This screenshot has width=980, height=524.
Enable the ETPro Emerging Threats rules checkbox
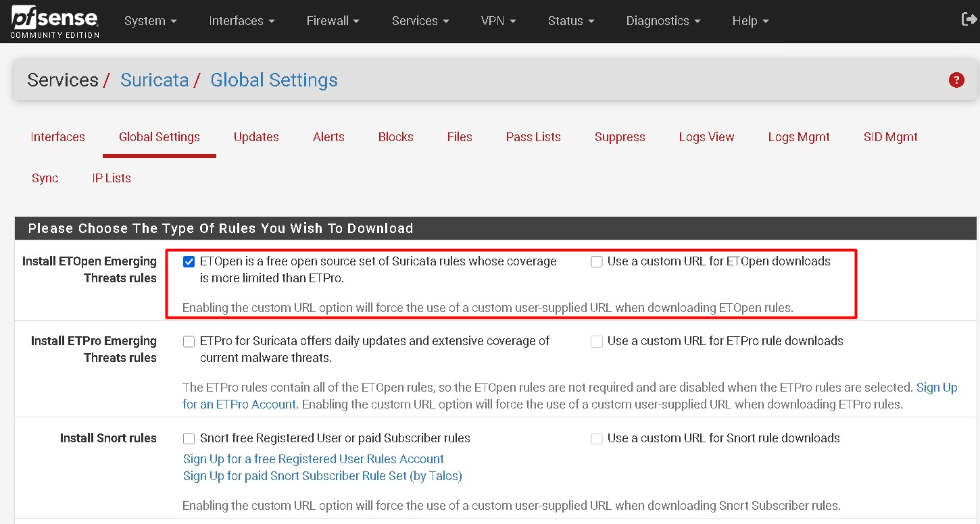(189, 341)
